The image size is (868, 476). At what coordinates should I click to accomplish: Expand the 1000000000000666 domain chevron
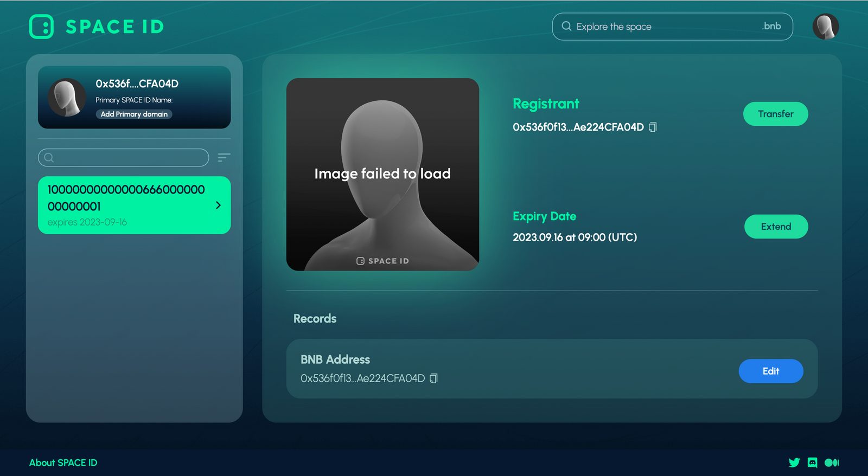coord(218,205)
